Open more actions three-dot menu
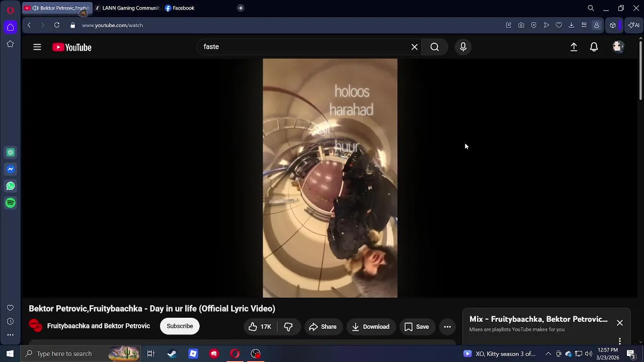 [x=447, y=327]
